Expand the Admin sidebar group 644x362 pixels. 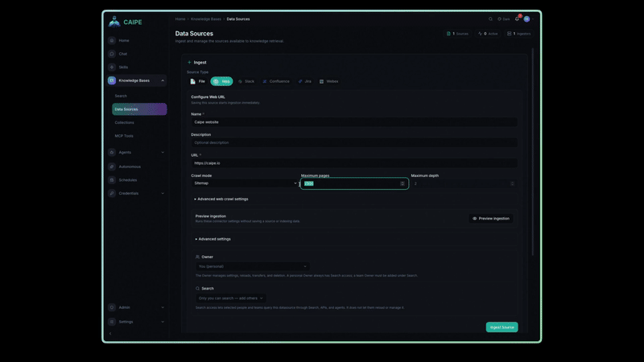(163, 307)
